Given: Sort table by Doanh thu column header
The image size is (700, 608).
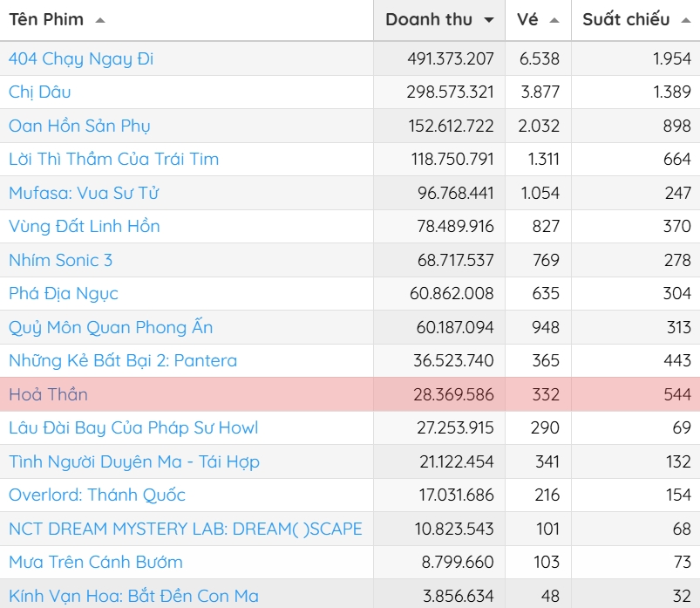Looking at the screenshot, I should point(429,19).
